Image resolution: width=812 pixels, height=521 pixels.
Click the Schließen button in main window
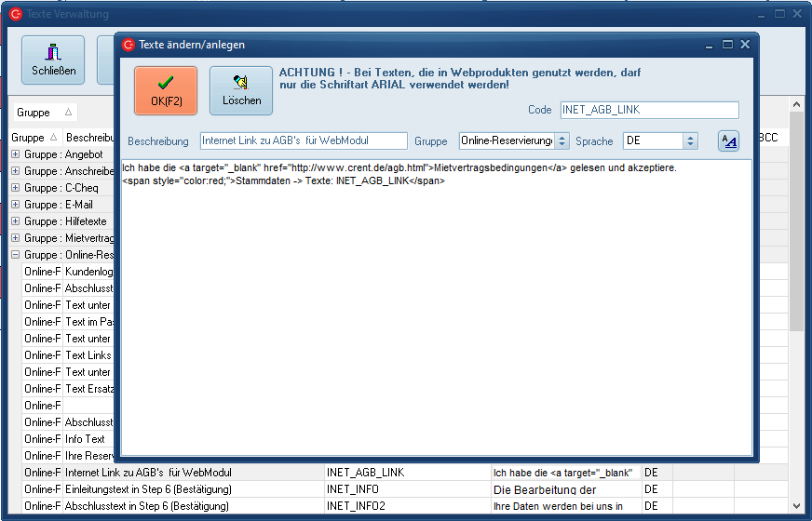[x=53, y=60]
